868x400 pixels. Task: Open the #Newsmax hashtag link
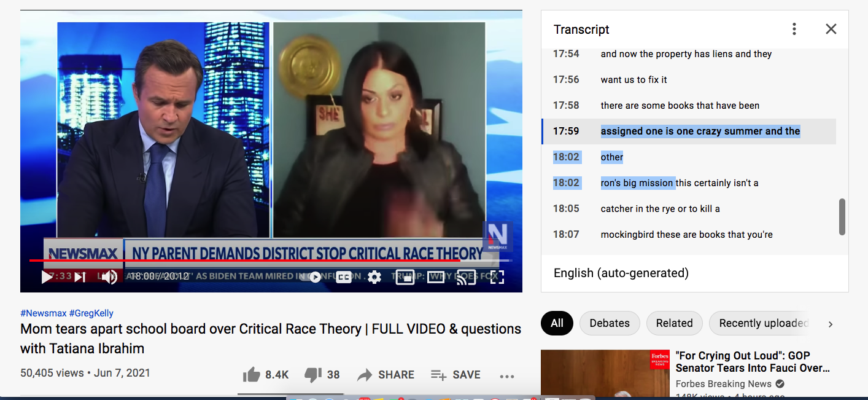pyautogui.click(x=43, y=313)
